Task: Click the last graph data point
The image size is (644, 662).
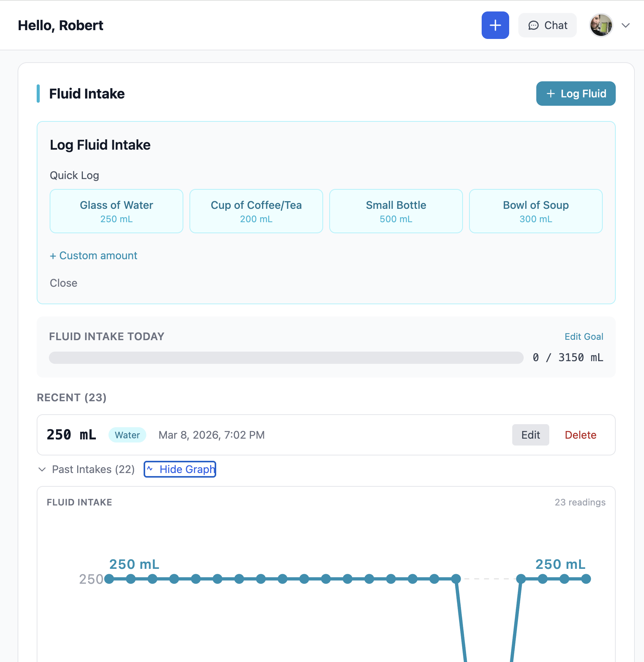Action: (586, 579)
